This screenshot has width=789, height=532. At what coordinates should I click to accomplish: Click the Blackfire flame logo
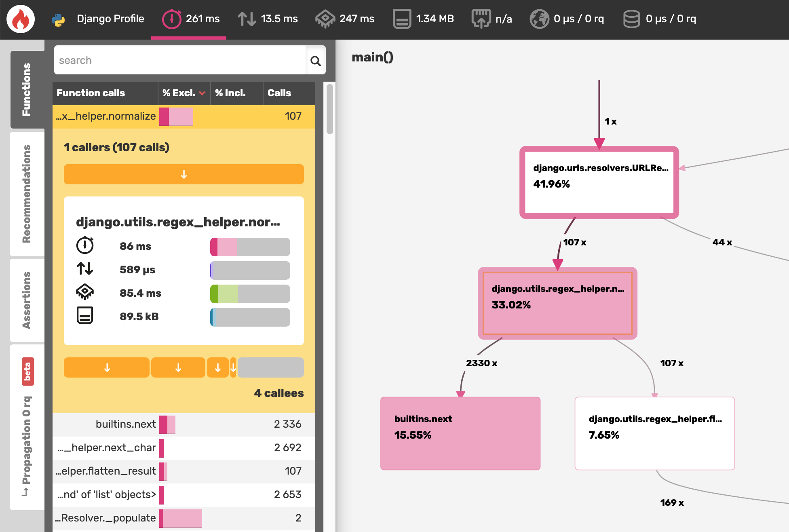click(20, 19)
